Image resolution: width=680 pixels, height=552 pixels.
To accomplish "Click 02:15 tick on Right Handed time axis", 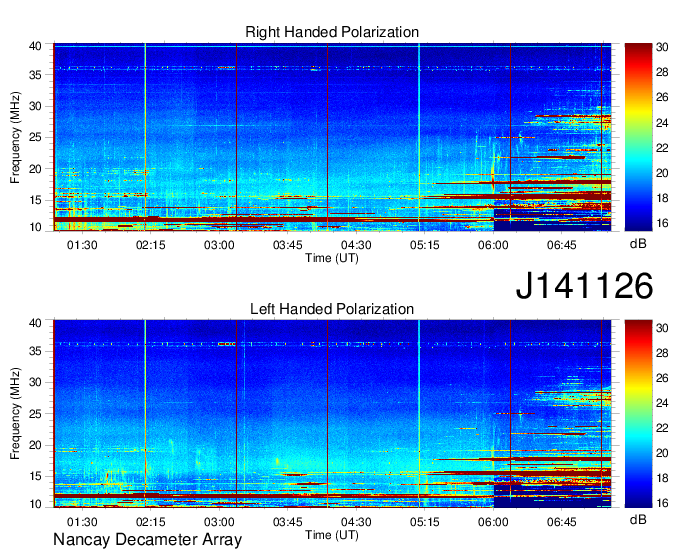I will (x=150, y=245).
